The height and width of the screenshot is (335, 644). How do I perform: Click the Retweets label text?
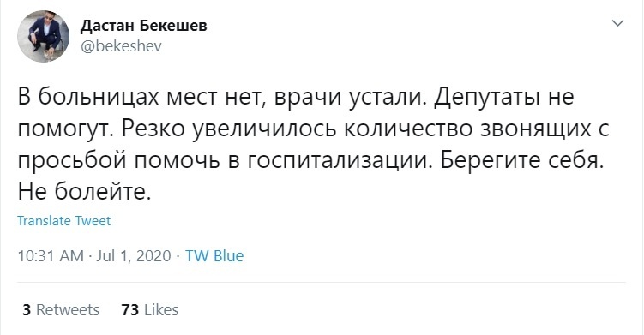[x=68, y=309]
